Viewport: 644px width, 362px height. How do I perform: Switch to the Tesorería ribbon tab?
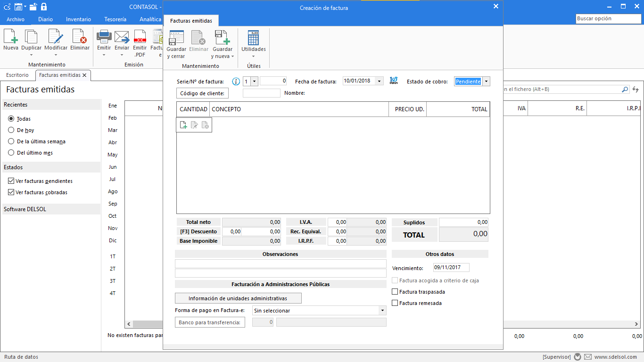[x=116, y=19]
